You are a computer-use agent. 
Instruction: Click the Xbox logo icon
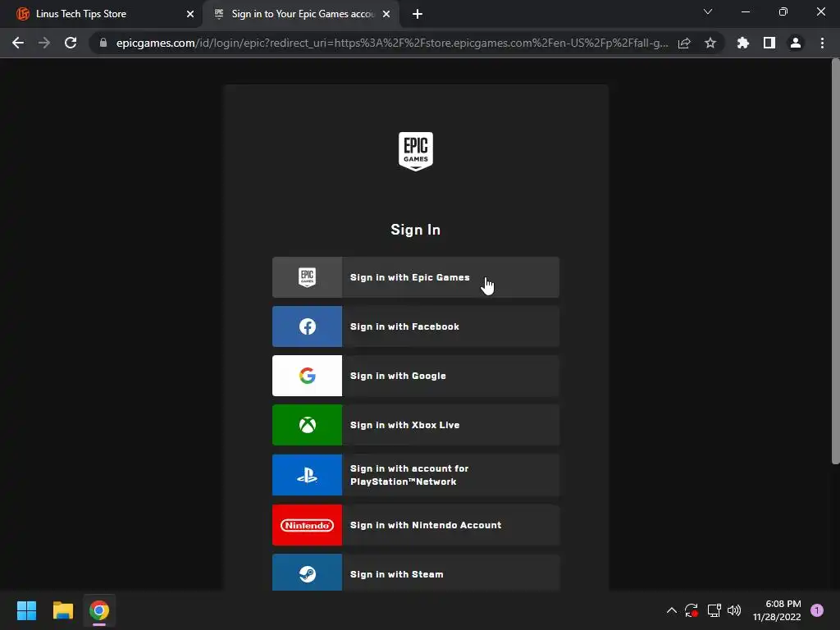tap(307, 425)
